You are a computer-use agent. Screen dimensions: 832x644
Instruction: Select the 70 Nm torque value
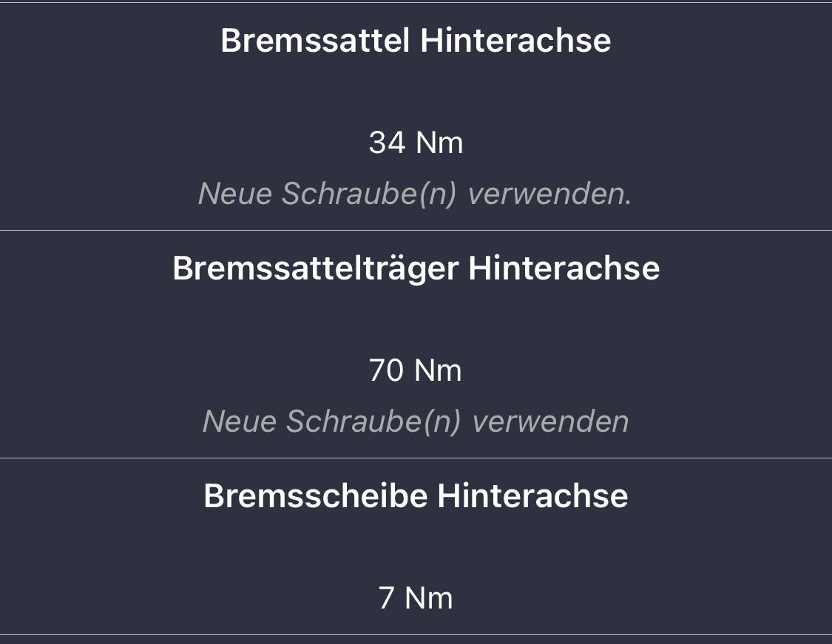tap(415, 370)
